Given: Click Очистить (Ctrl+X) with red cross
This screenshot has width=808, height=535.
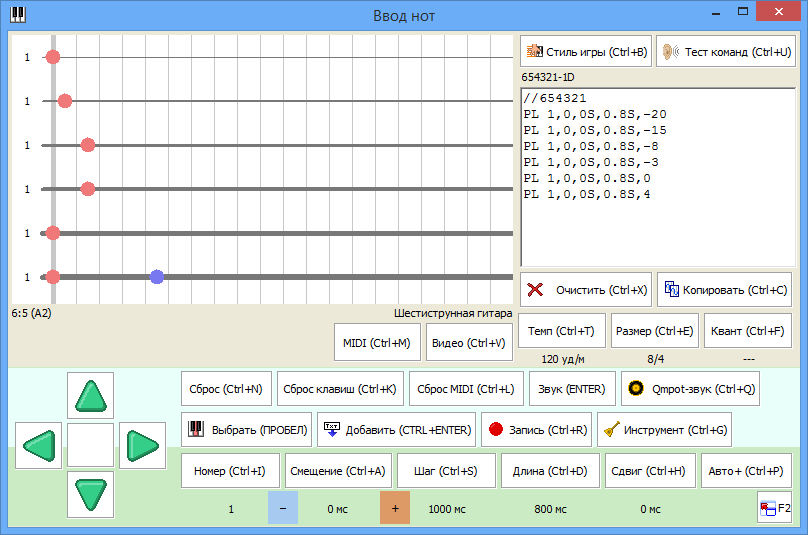Looking at the screenshot, I should pyautogui.click(x=586, y=290).
